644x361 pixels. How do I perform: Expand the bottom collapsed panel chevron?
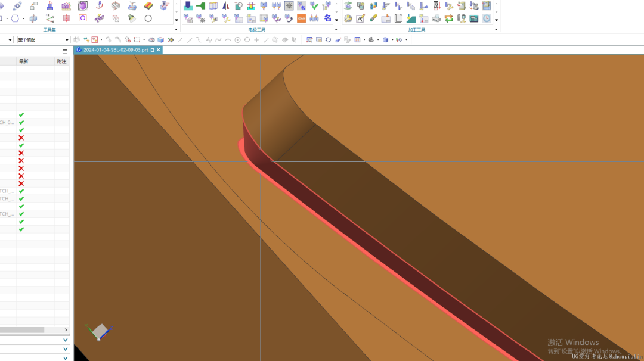65,357
